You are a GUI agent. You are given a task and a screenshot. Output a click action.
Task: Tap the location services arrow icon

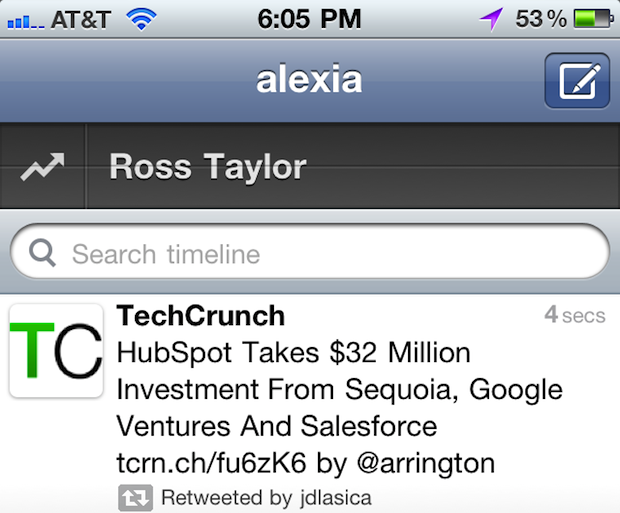click(492, 18)
